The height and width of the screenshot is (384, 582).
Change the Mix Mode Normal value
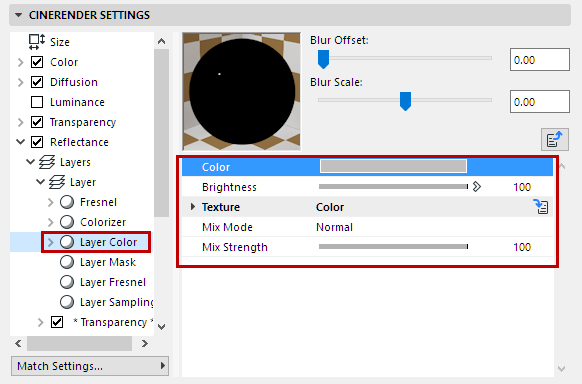click(334, 227)
